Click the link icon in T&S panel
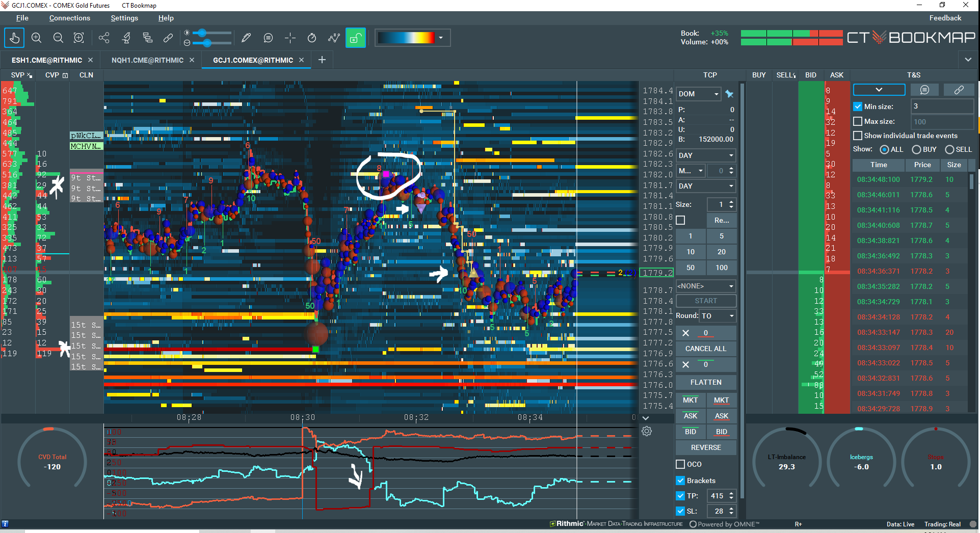The height and width of the screenshot is (533, 980). click(x=959, y=90)
